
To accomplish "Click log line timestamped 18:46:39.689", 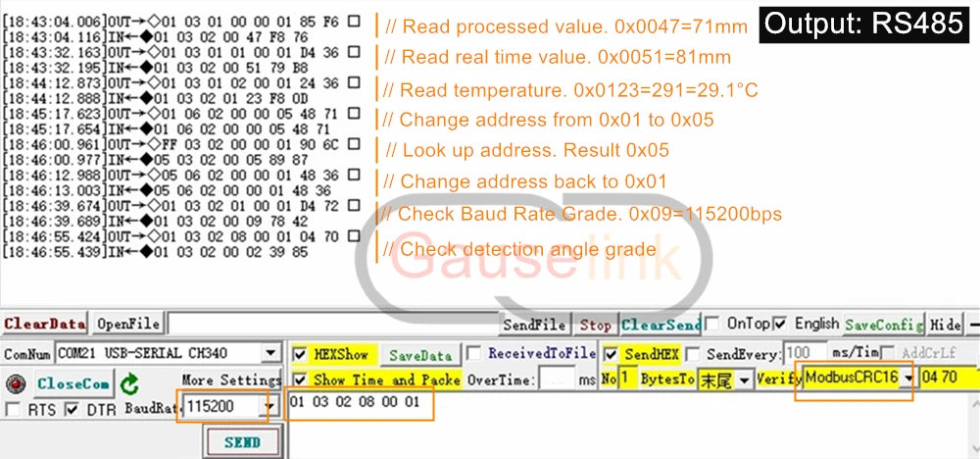I will (x=155, y=221).
